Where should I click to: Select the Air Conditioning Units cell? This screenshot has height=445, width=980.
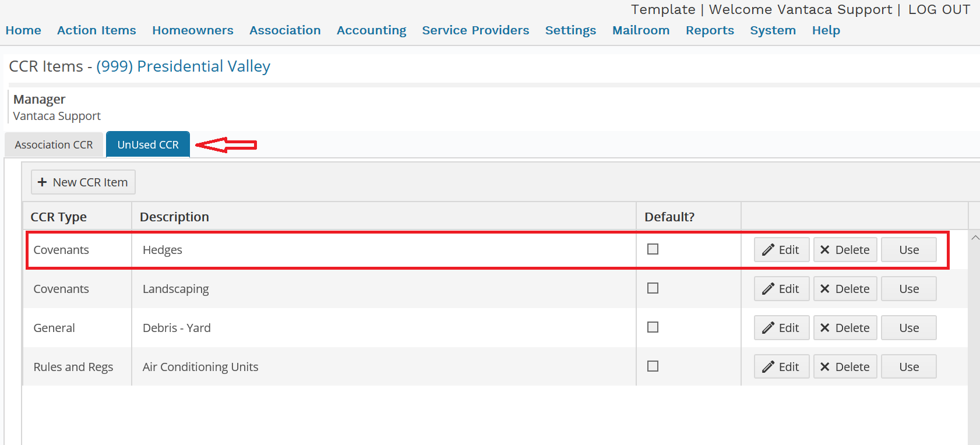384,367
